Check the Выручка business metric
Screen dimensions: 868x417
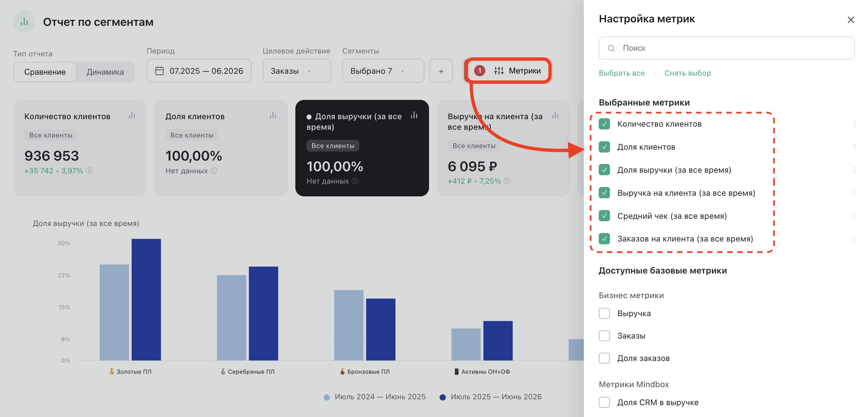tap(604, 313)
